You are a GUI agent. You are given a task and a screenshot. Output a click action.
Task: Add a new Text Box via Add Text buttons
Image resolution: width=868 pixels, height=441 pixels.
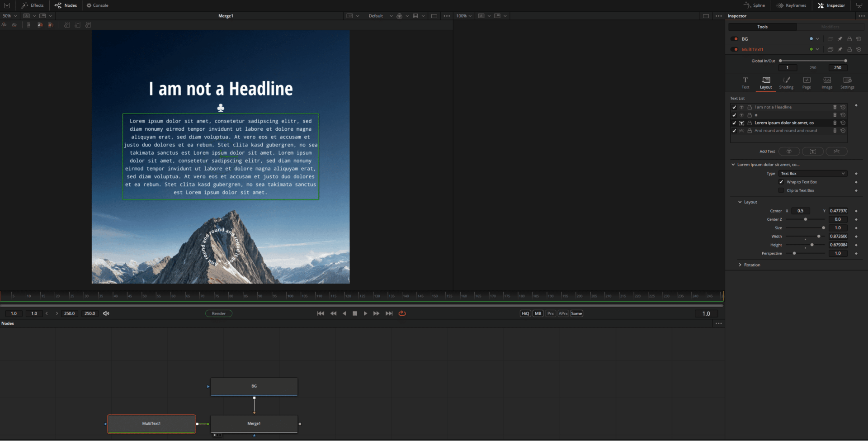pyautogui.click(x=813, y=151)
